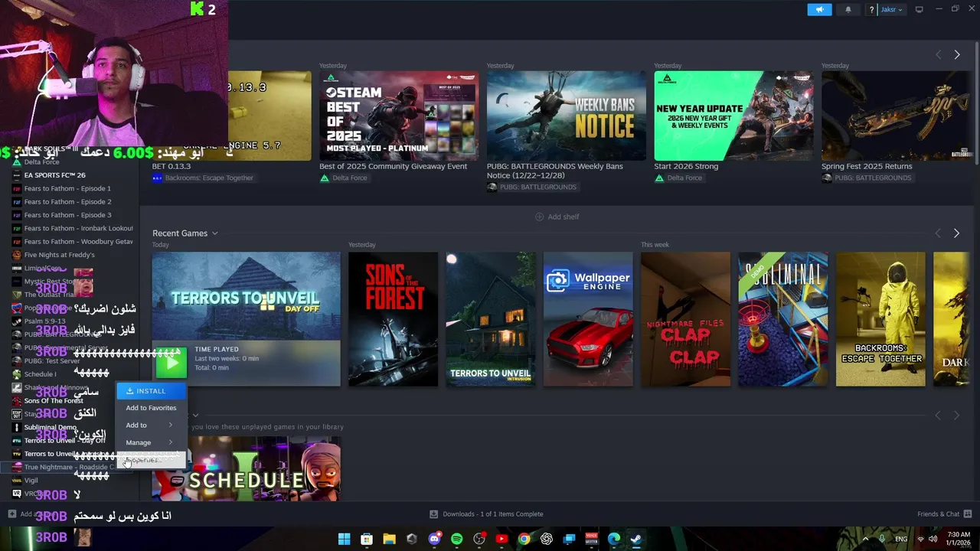Open ChatGPT app from taskbar
980x551 pixels.
tap(546, 539)
